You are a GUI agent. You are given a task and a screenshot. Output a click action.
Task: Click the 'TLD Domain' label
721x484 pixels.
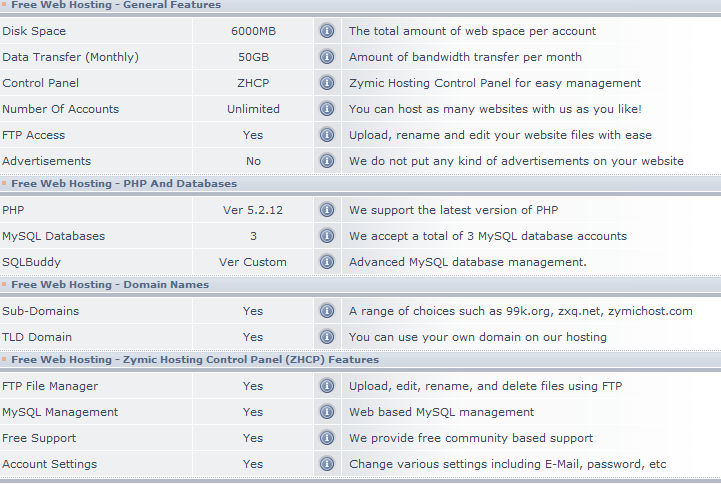37,337
